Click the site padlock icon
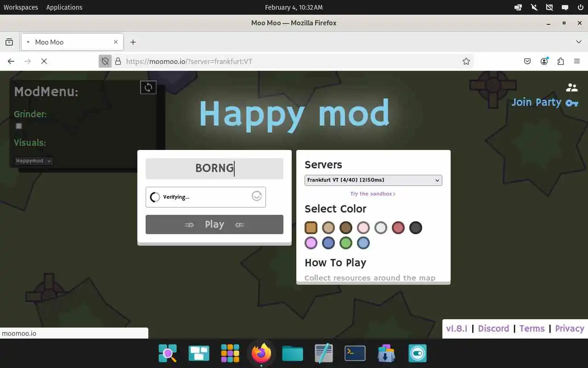This screenshot has height=368, width=588. 118,61
